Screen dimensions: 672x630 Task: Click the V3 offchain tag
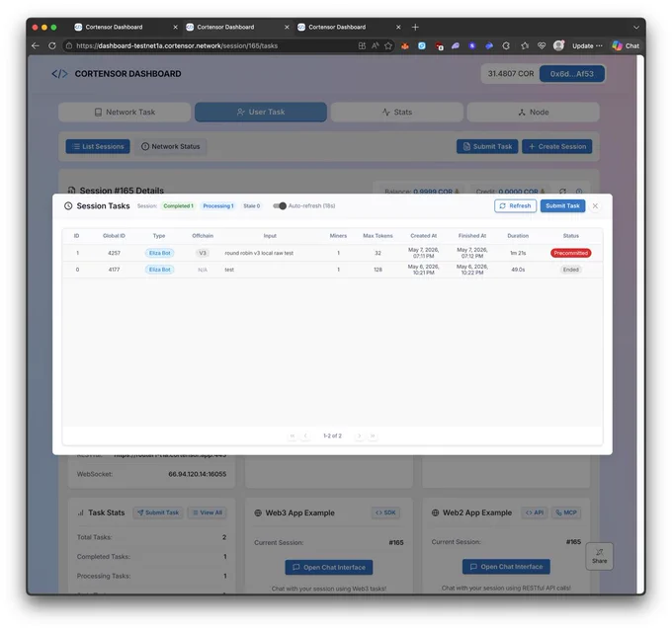pos(203,253)
